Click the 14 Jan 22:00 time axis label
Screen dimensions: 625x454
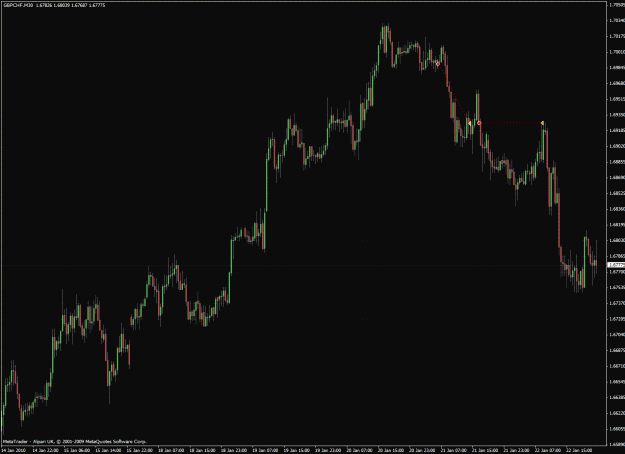click(45, 450)
